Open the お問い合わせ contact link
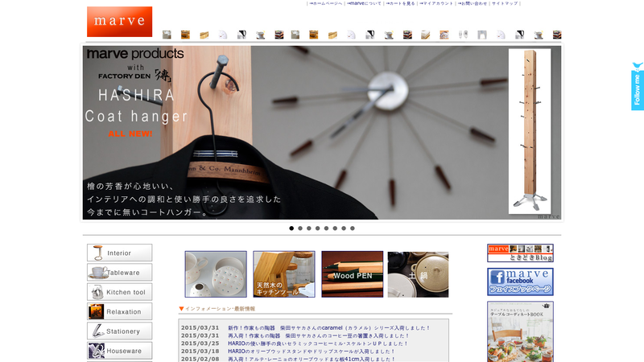644x362 pixels. point(473,3)
